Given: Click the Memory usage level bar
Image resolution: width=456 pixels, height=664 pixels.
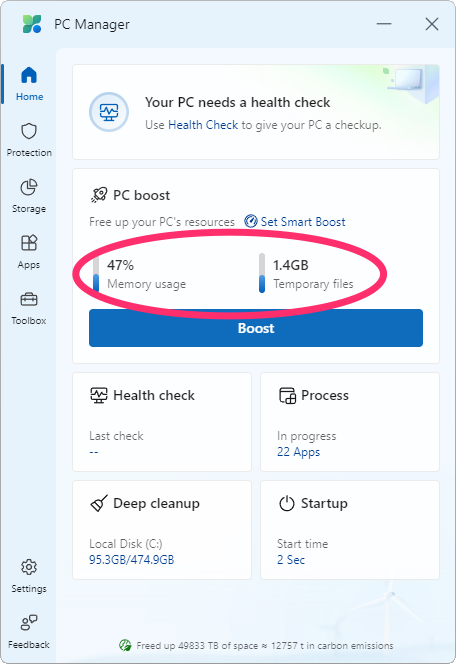Looking at the screenshot, I should pyautogui.click(x=96, y=273).
